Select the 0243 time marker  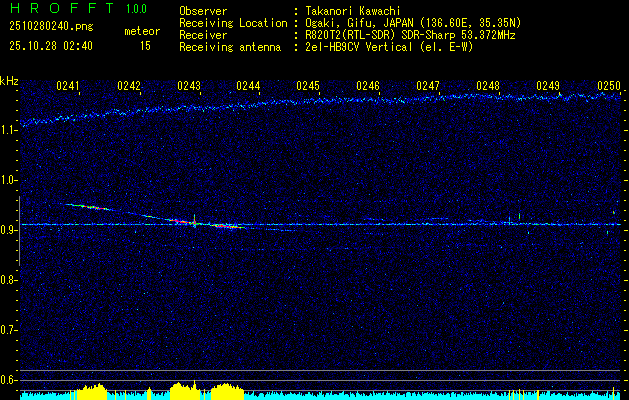coord(188,86)
